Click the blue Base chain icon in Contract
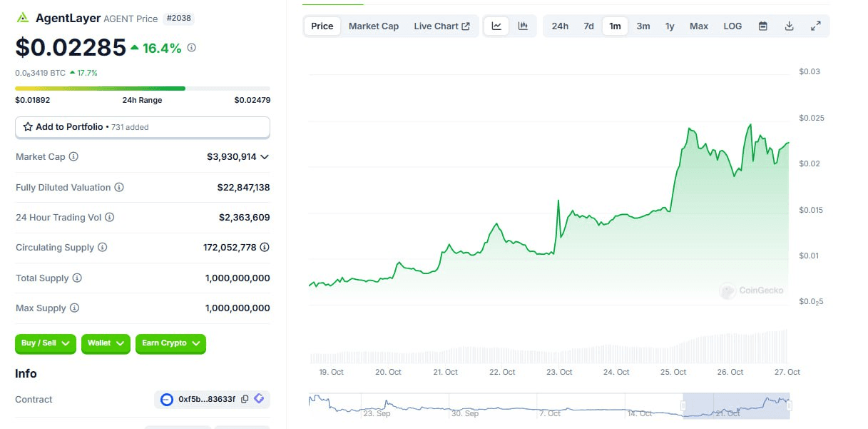Viewport: 868px width, 429px height. [167, 400]
